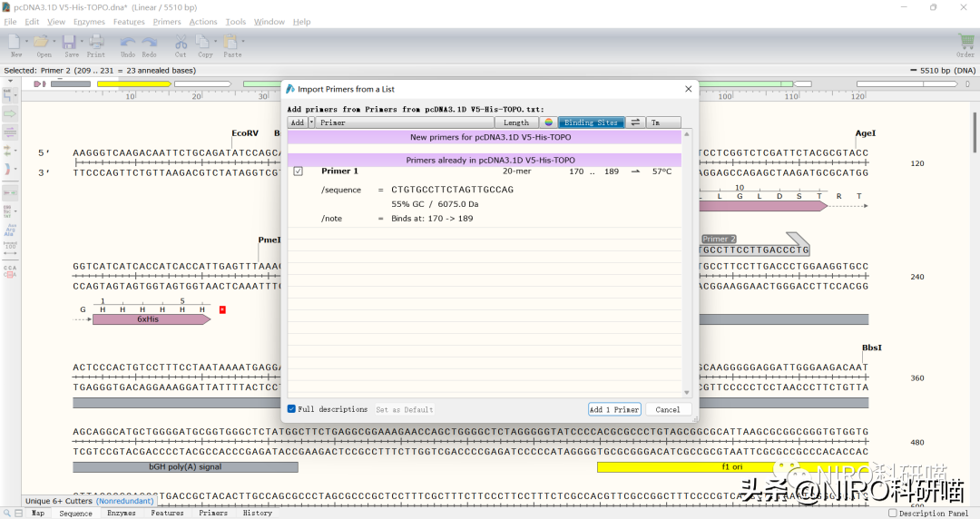Click Cancel in the import dialog
Screen dimensions: 980x519
[x=668, y=409]
